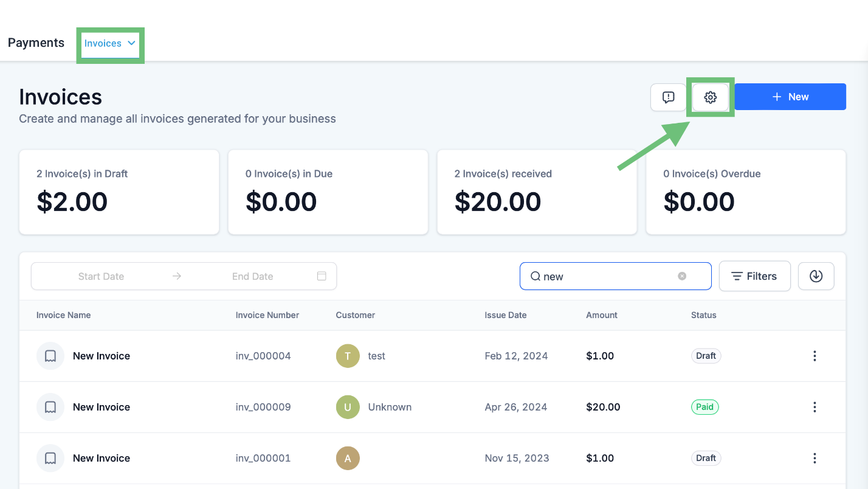Open actions menu for invoice inv_000001
868x489 pixels.
815,458
